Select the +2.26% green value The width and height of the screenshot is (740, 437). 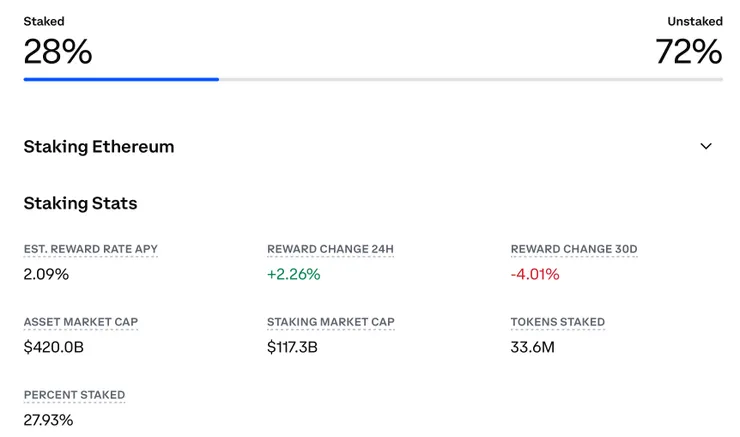294,274
